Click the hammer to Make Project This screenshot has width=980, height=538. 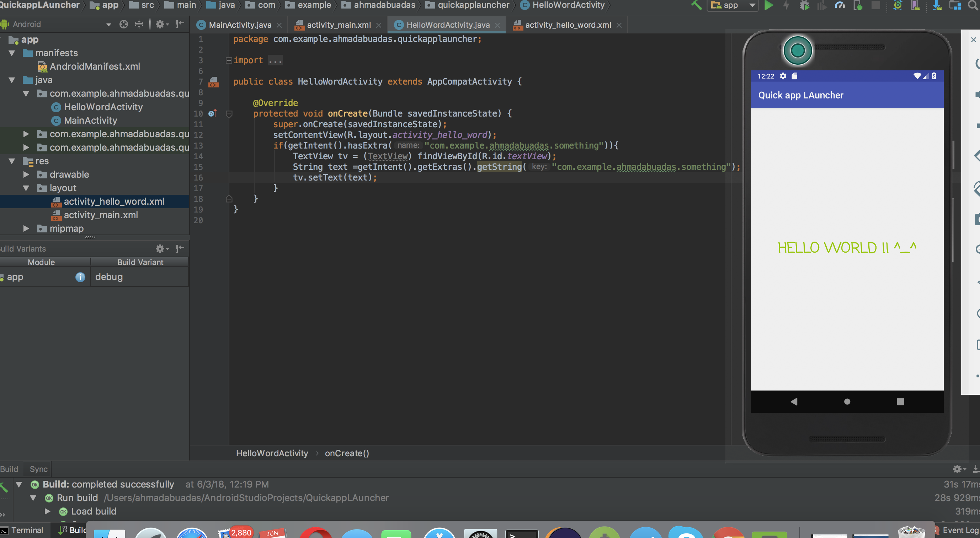pyautogui.click(x=697, y=5)
